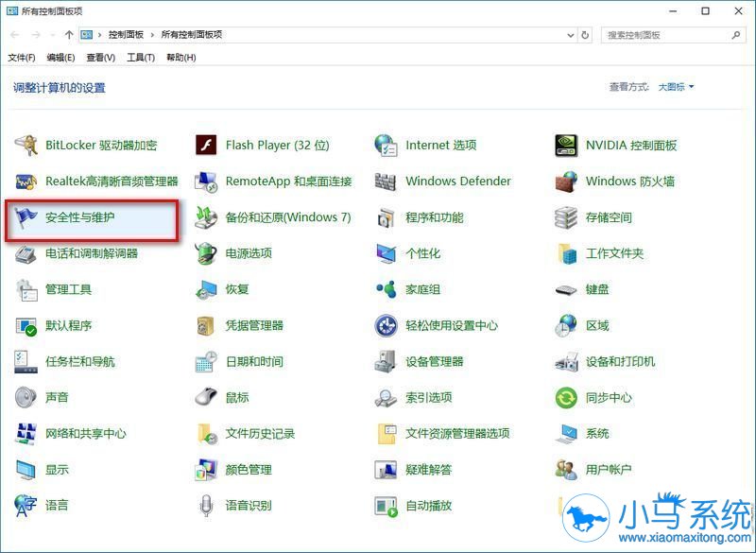Open 自动播放 icon
This screenshot has width=756, height=553.
386,506
